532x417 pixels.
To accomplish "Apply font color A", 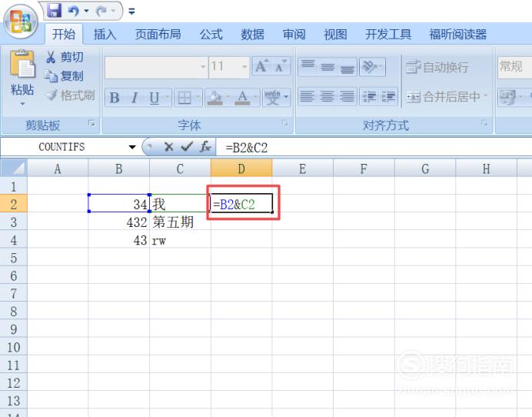I will click(x=242, y=98).
